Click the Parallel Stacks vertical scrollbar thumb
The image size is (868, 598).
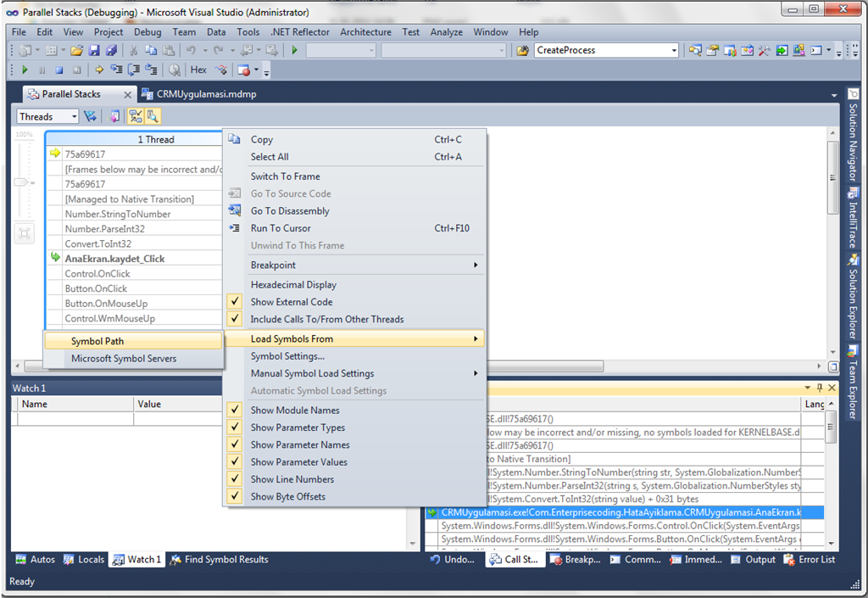[832, 177]
